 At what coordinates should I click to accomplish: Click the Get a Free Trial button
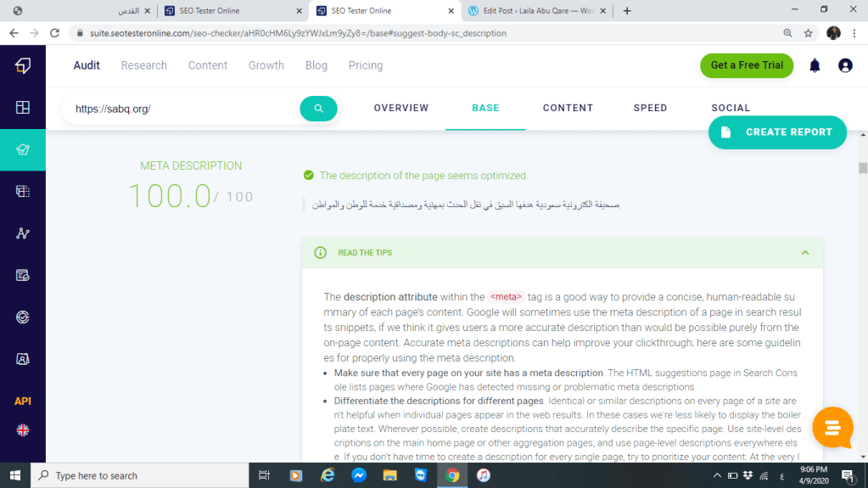[747, 65]
